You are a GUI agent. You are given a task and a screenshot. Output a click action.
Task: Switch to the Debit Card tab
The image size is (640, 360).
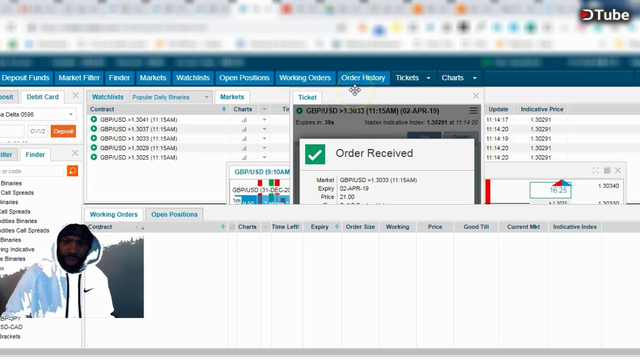click(42, 97)
